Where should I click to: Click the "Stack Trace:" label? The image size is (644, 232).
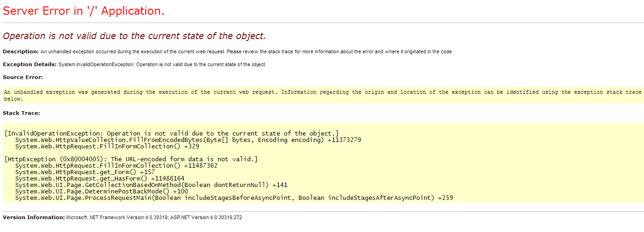coord(22,113)
